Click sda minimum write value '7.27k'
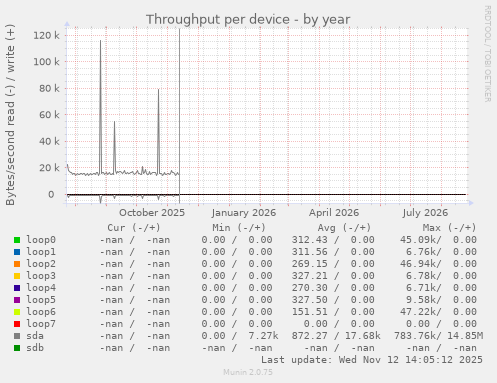This screenshot has height=383, width=497. tap(263, 336)
